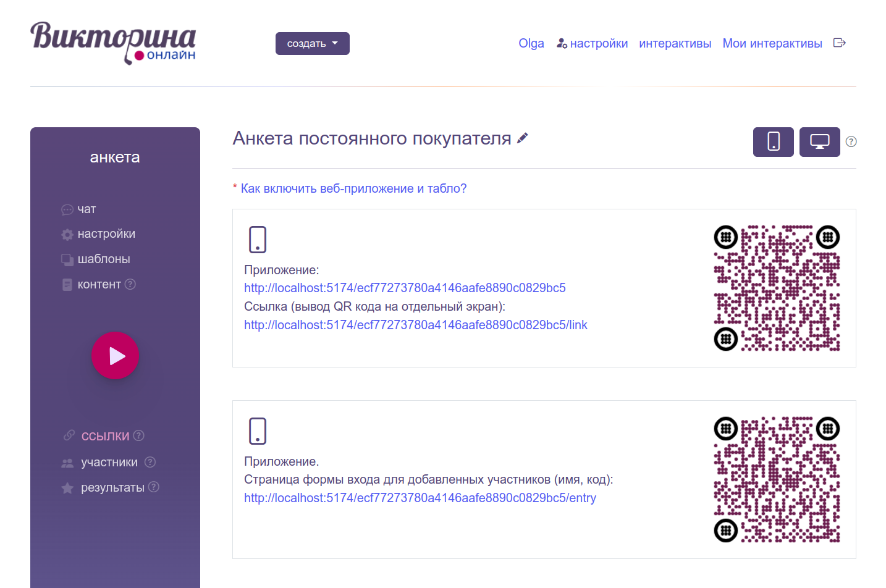Click help icon beside участники

click(150, 462)
